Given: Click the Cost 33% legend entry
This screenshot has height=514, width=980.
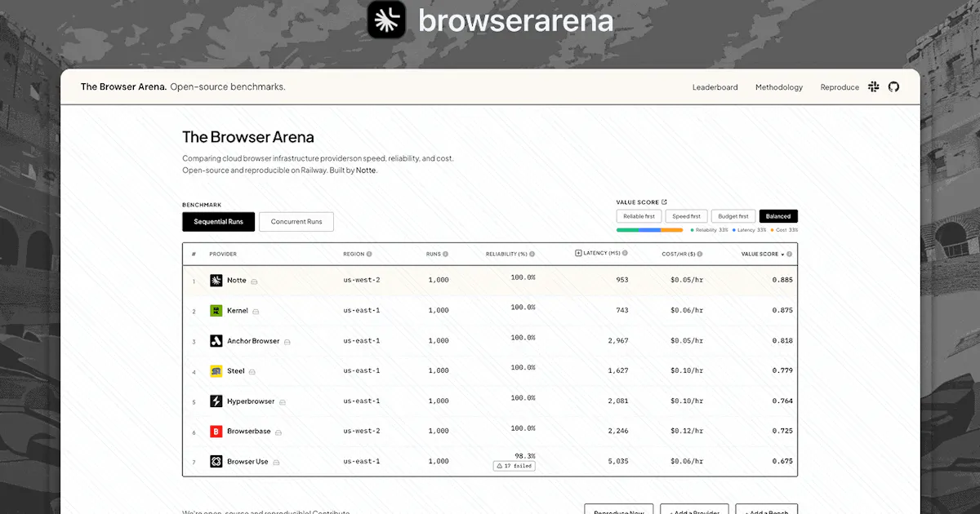Looking at the screenshot, I should pyautogui.click(x=784, y=230).
